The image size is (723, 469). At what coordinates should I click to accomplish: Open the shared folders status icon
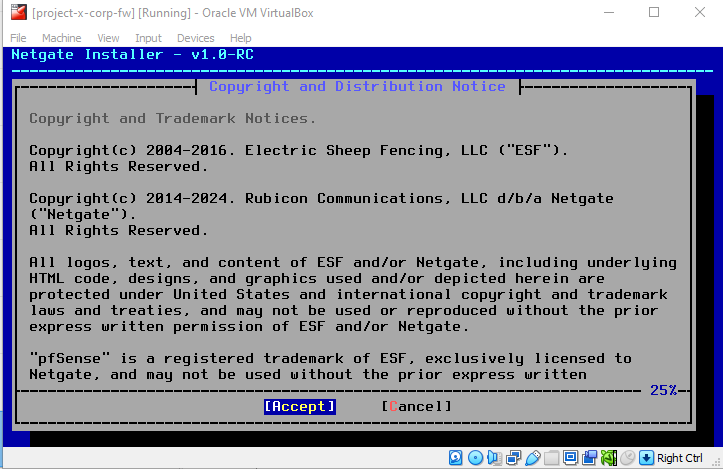click(x=551, y=458)
